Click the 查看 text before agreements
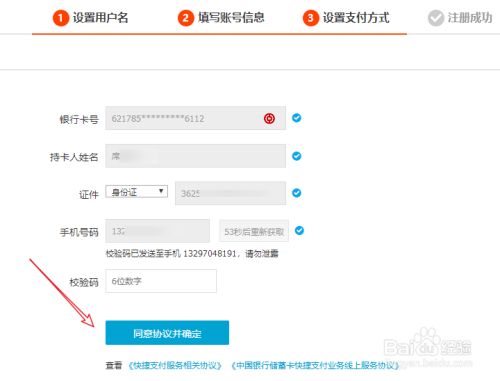Screen dimensions: 500x381 pyautogui.click(x=114, y=366)
